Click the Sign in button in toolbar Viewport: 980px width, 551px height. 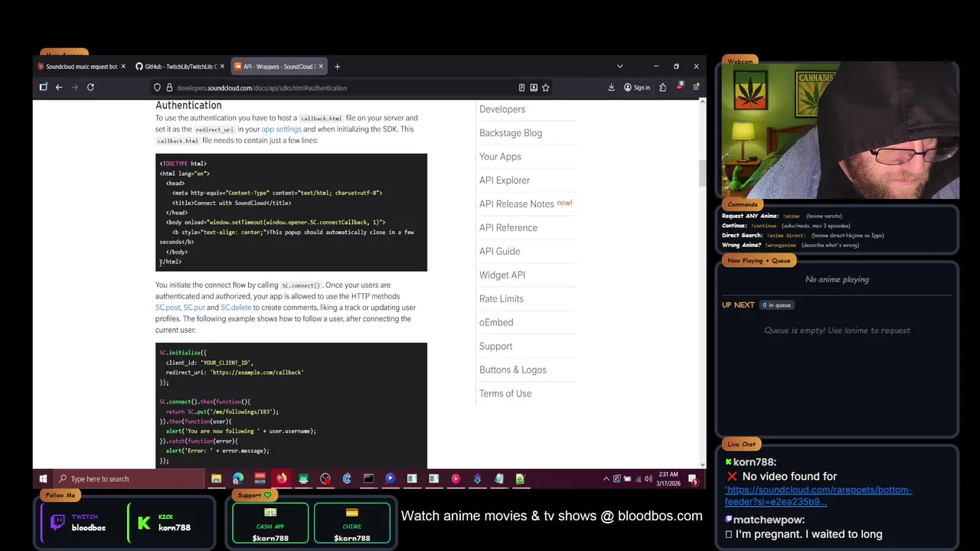click(636, 88)
